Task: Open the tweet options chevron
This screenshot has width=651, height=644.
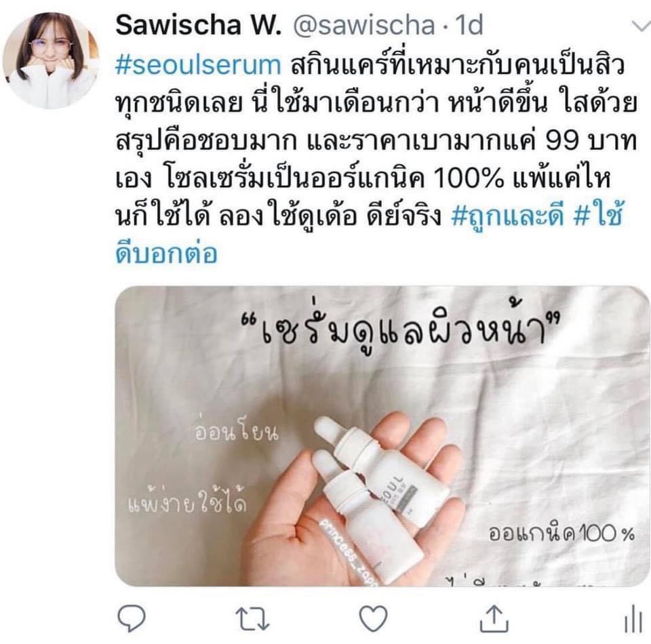Action: [641, 26]
